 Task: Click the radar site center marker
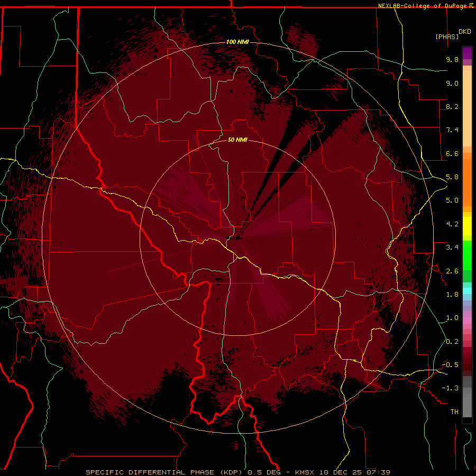point(238,237)
